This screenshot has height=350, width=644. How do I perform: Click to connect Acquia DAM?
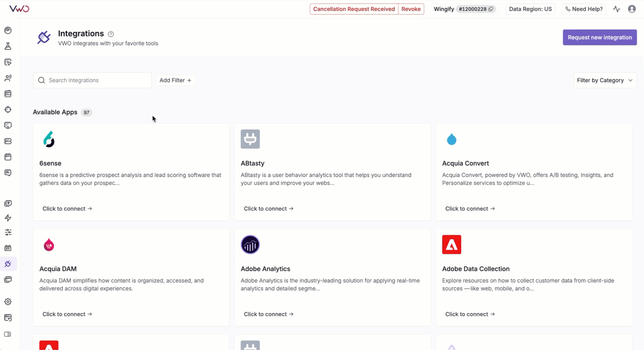pyautogui.click(x=67, y=314)
